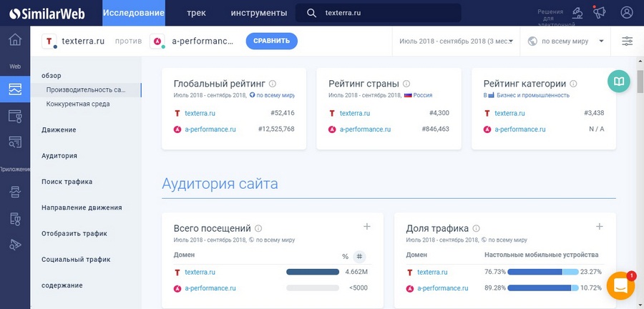Click the #846,463 country rank value
644x309 pixels.
(x=435, y=129)
